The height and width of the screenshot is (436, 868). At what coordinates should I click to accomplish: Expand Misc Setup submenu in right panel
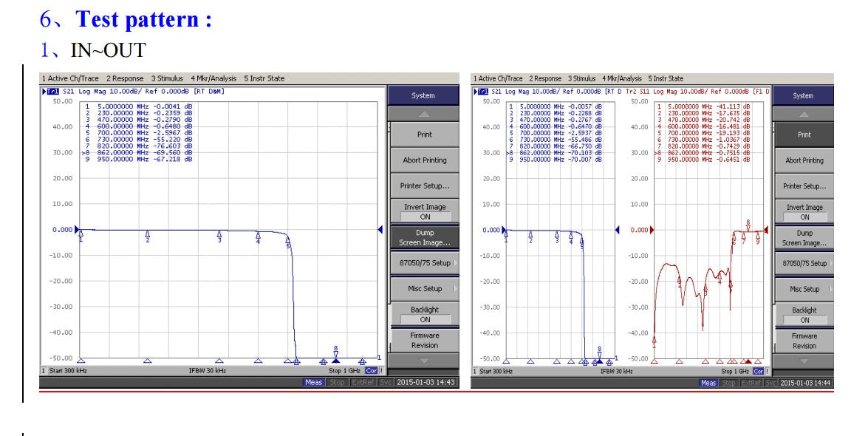pos(804,289)
